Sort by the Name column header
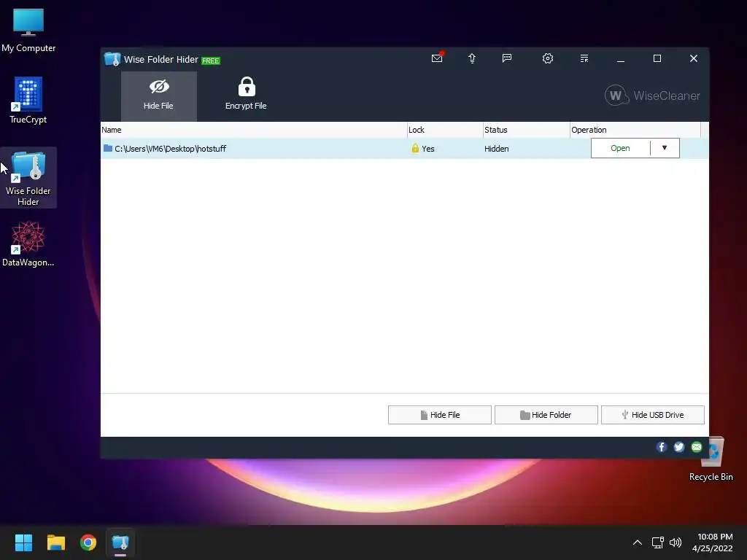This screenshot has height=560, width=747. click(254, 130)
